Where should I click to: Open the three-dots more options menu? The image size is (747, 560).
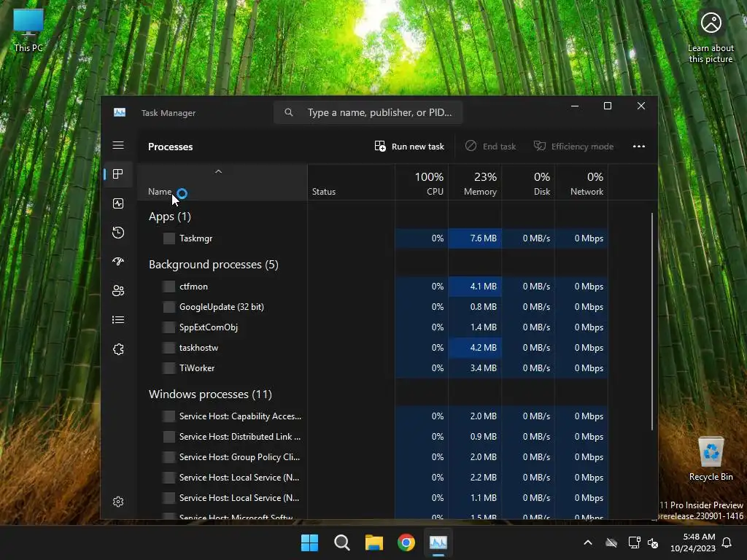tap(639, 146)
